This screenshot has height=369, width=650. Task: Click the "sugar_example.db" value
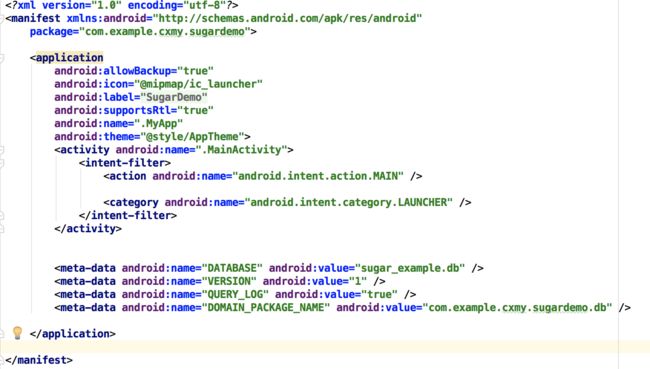410,268
